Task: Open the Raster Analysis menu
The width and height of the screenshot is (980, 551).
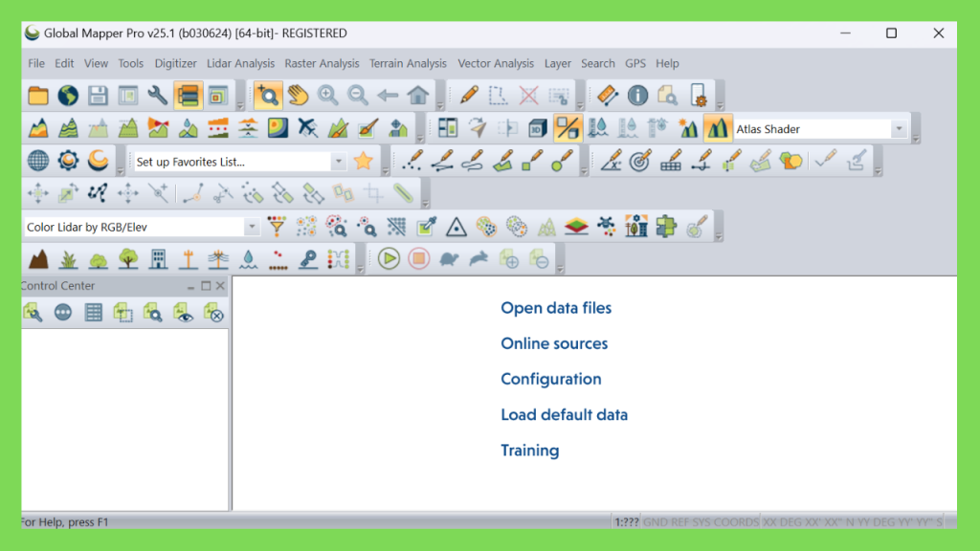Action: [x=322, y=63]
